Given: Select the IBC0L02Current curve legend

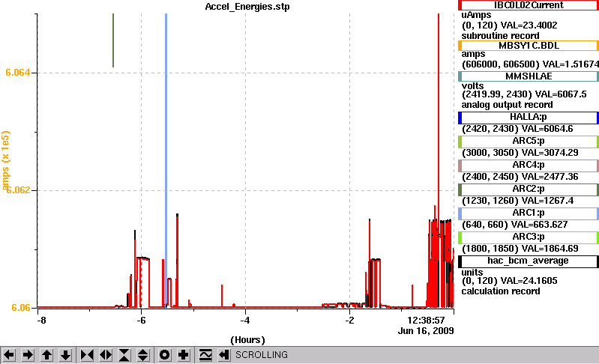Looking at the screenshot, I should [x=529, y=5].
